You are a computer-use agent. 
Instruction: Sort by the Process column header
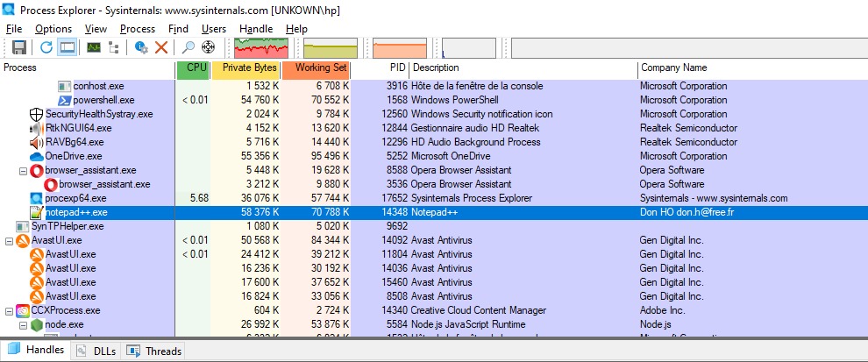point(88,68)
